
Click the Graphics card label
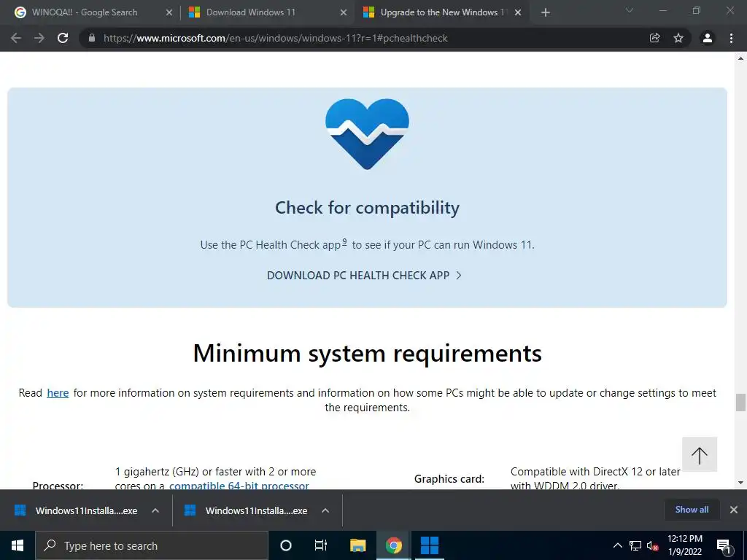tap(449, 479)
